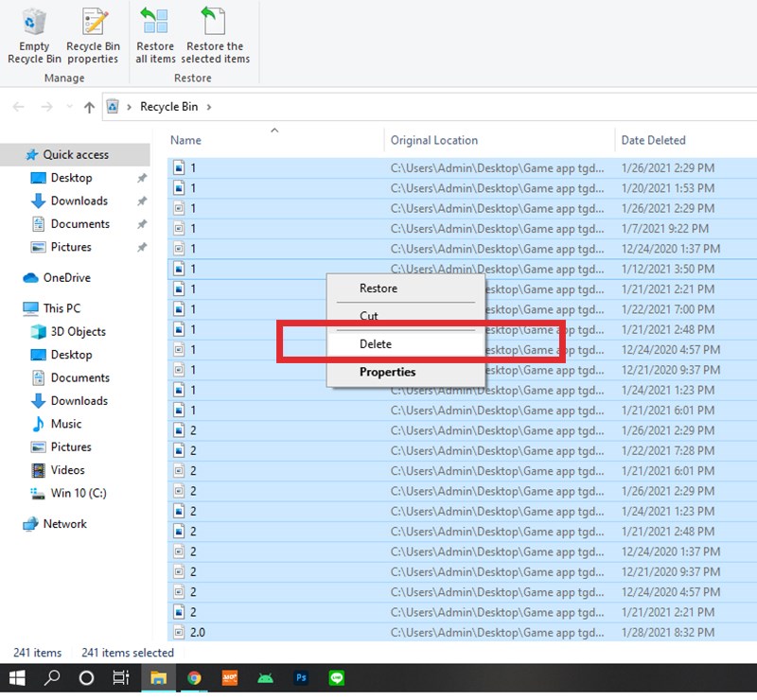Click the Recycle Bin address bar icon
Screen dimensions: 757x700
pyautogui.click(x=113, y=106)
